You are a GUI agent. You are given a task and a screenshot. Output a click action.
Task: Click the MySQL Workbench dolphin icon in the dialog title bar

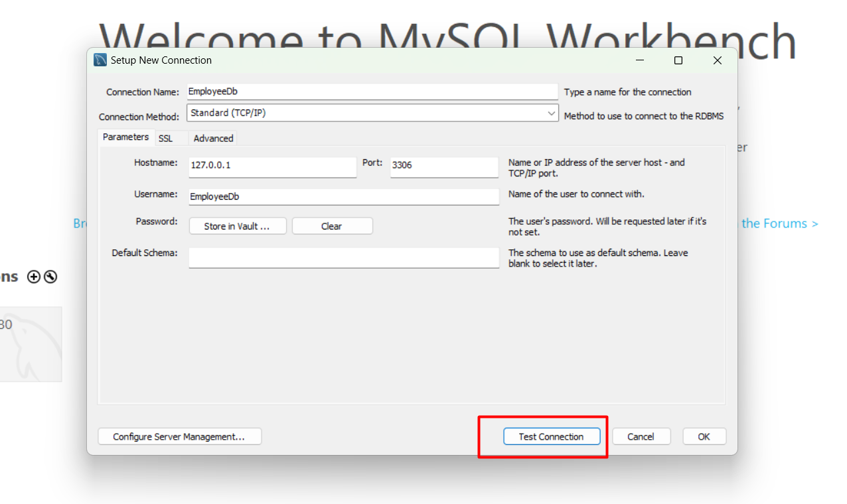100,60
